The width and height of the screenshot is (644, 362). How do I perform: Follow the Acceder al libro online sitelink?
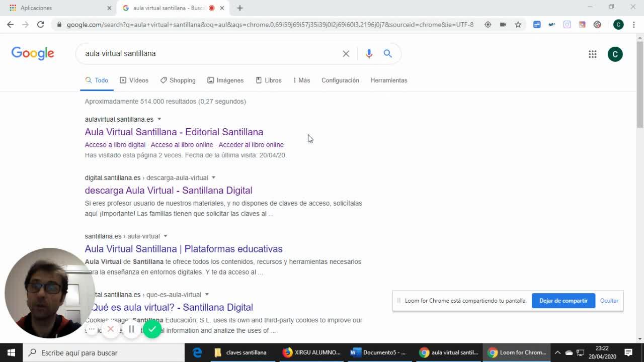coord(251,145)
